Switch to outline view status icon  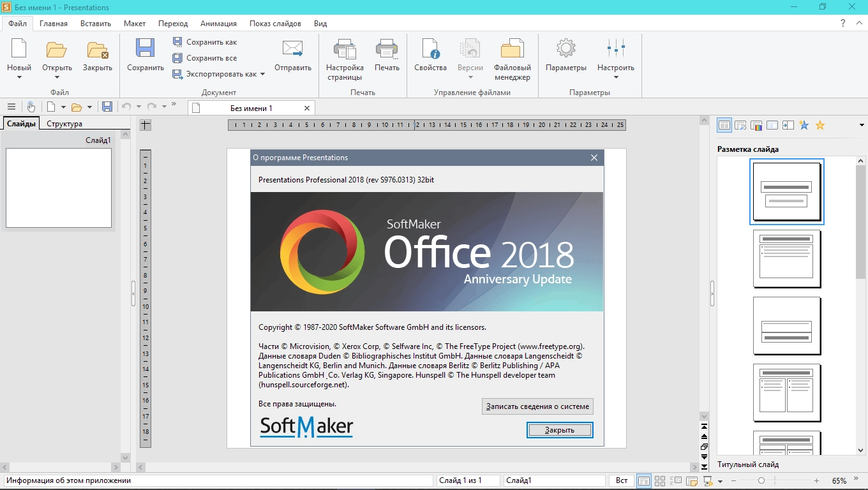(676, 480)
